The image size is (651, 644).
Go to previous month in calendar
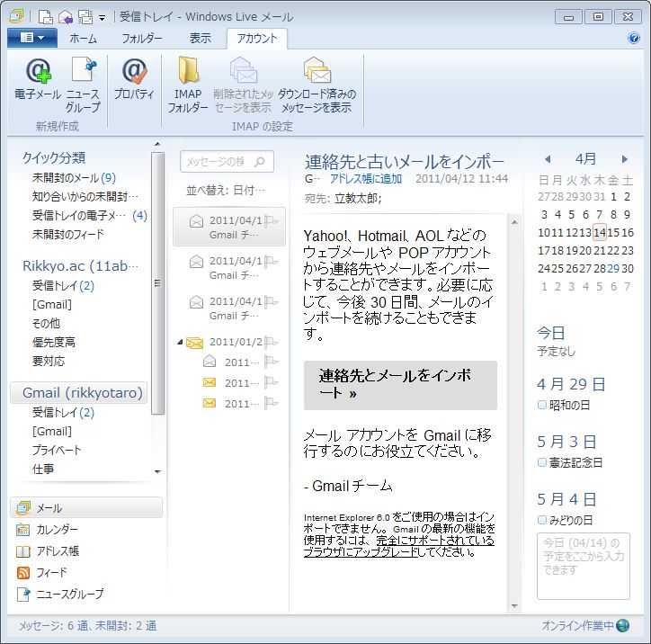[548, 159]
